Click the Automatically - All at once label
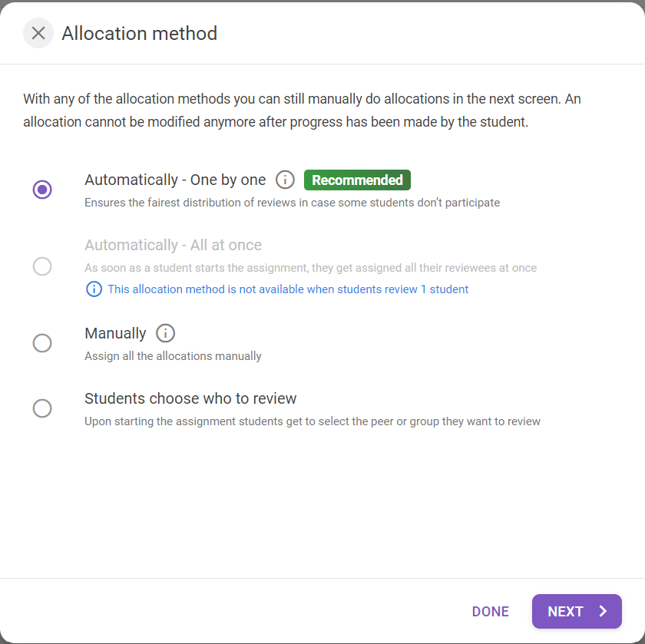Viewport: 645px width, 644px height. pyautogui.click(x=174, y=245)
